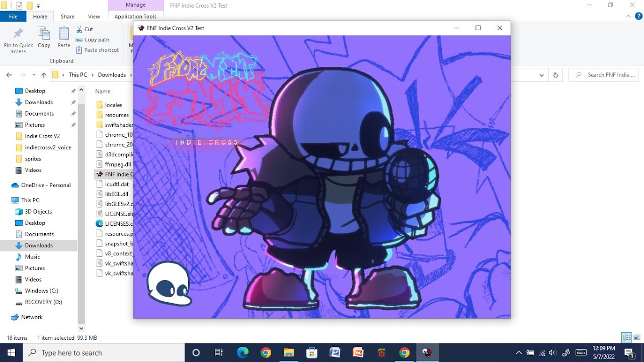
Task: Open Customize Quick Access Toolbar dropdown
Action: tap(38, 6)
